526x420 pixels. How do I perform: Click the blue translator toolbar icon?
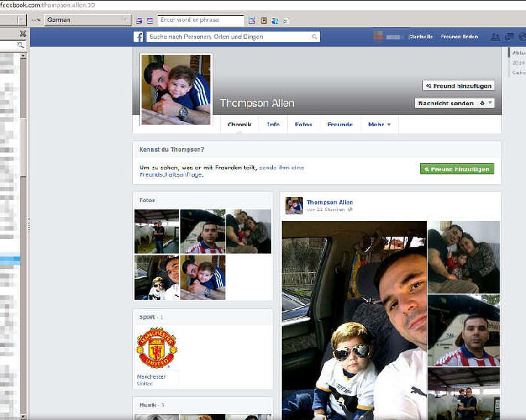click(275, 21)
